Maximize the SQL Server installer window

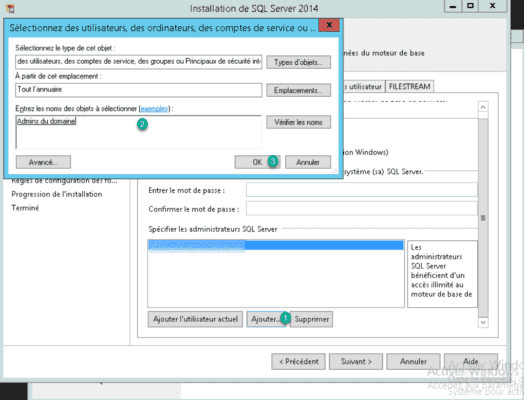(x=471, y=6)
